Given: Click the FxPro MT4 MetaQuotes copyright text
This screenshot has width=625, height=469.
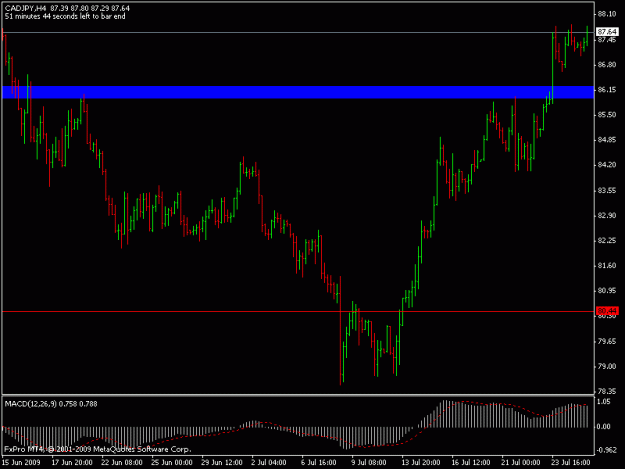Looking at the screenshot, I should point(98,449).
